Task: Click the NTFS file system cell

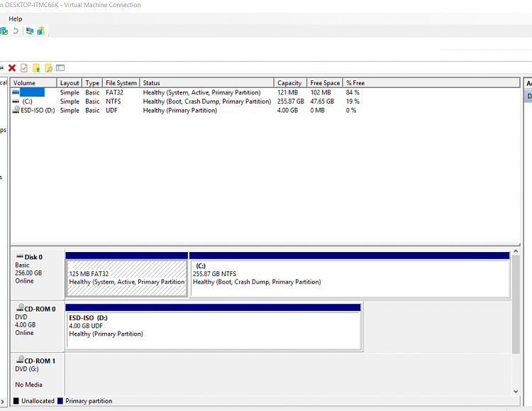Action: (113, 102)
